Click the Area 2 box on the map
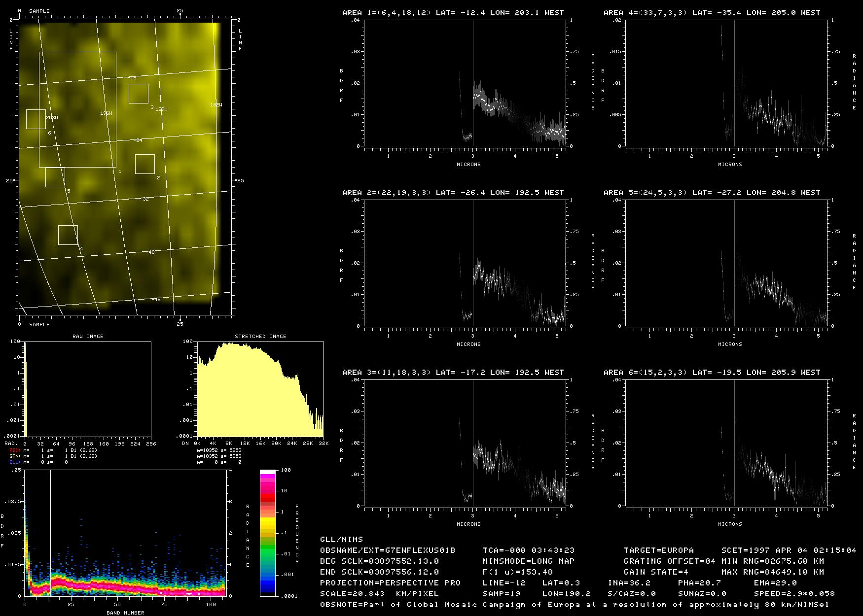863x616 pixels. [x=145, y=164]
